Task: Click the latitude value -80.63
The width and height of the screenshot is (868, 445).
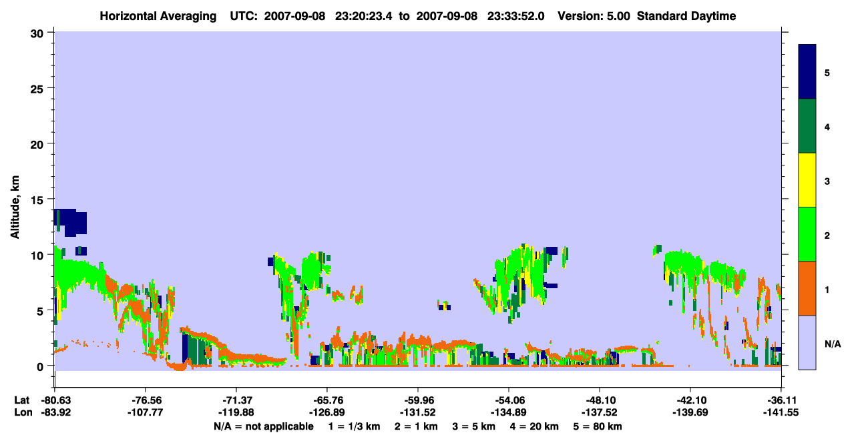Action: coord(55,400)
